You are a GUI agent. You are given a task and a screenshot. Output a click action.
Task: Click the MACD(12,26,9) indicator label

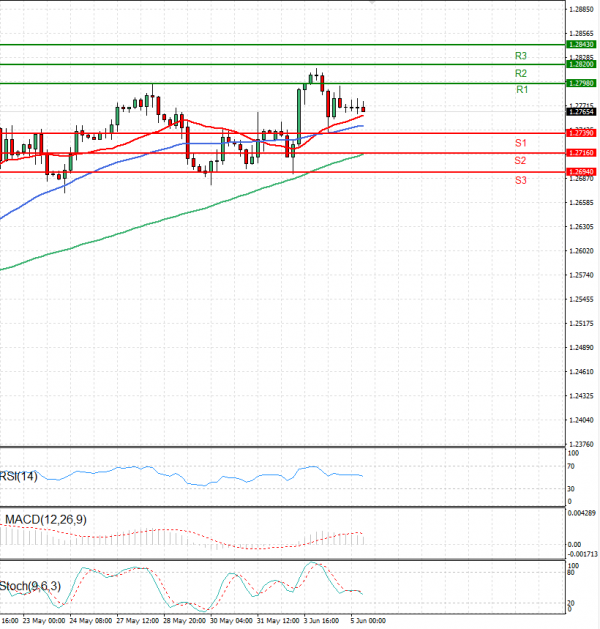[x=45, y=519]
